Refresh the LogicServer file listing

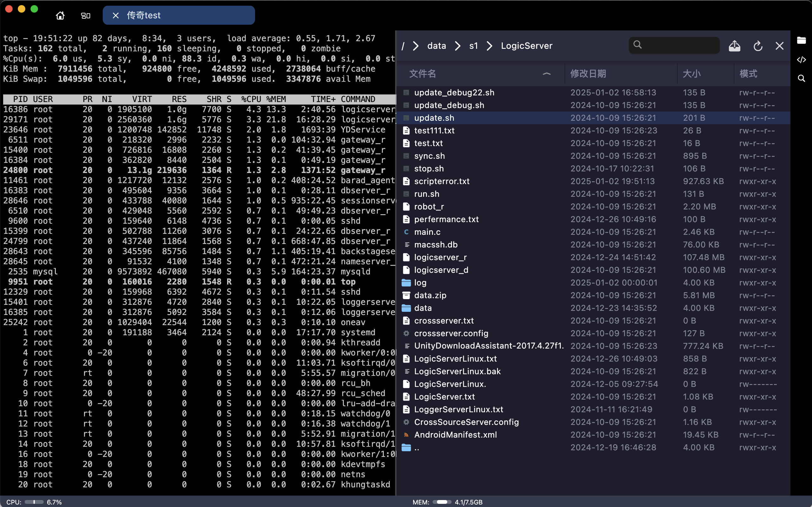[x=758, y=46]
